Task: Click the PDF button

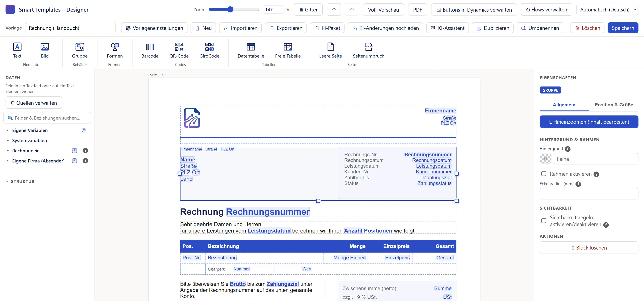Action: click(x=417, y=9)
